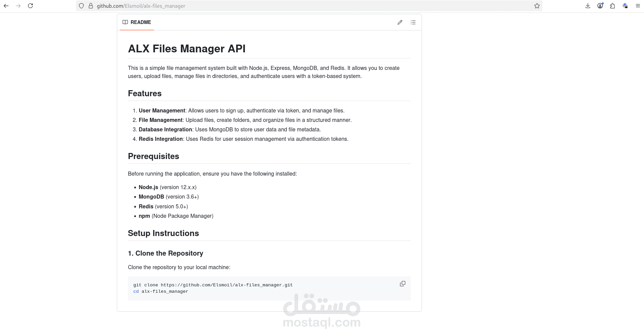Open the extensions puzzle-piece icon
The image size is (644, 336).
point(612,6)
